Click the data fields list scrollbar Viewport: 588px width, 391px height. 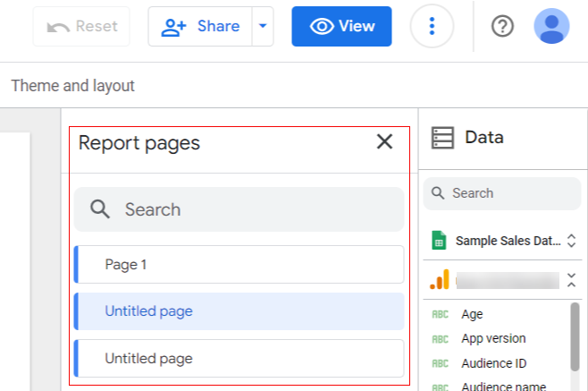(575, 337)
